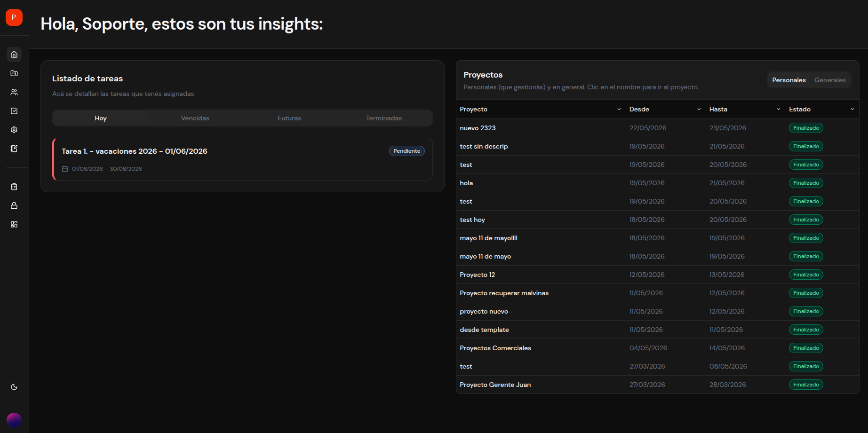Click date 22/05/2026 in Desde column
Image resolution: width=868 pixels, height=433 pixels.
(648, 128)
